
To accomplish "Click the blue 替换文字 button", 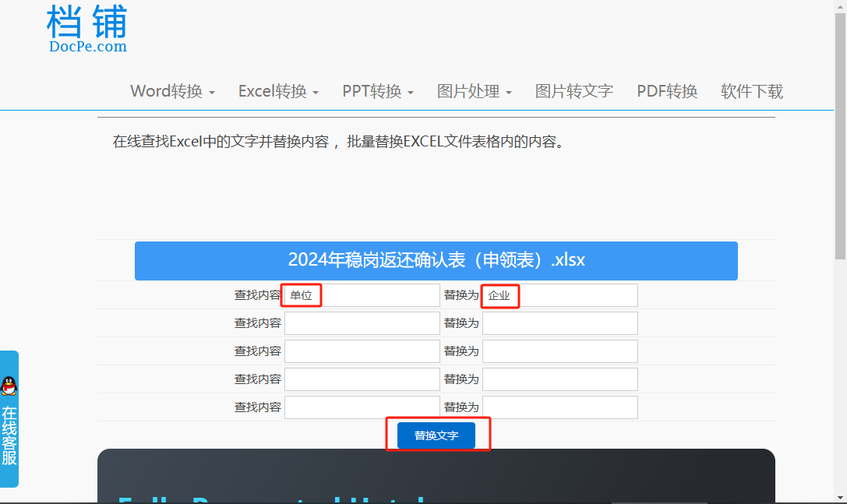I will coord(438,435).
